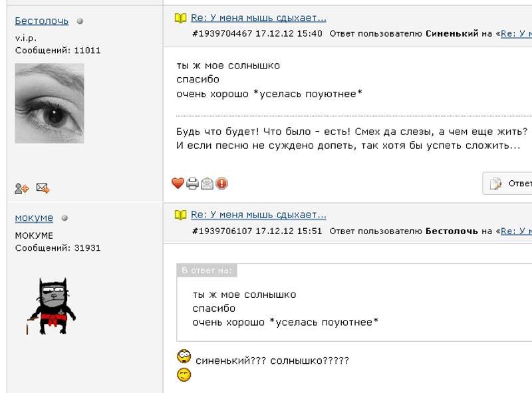Image resolution: width=532 pixels, height=393 pixels.
Task: Add Бестолочь as friend icon
Action: coord(22,189)
